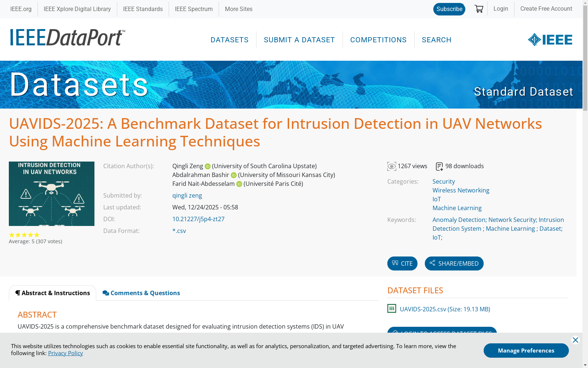Open the Wireless Networking category
Screen dimensions: 588x368
click(461, 190)
